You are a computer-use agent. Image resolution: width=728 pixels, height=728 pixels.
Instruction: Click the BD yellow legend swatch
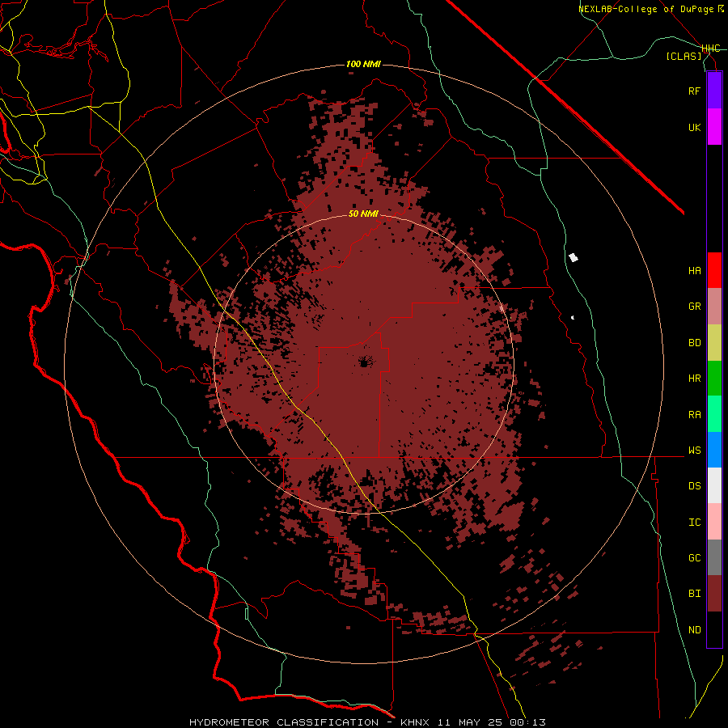tap(714, 343)
